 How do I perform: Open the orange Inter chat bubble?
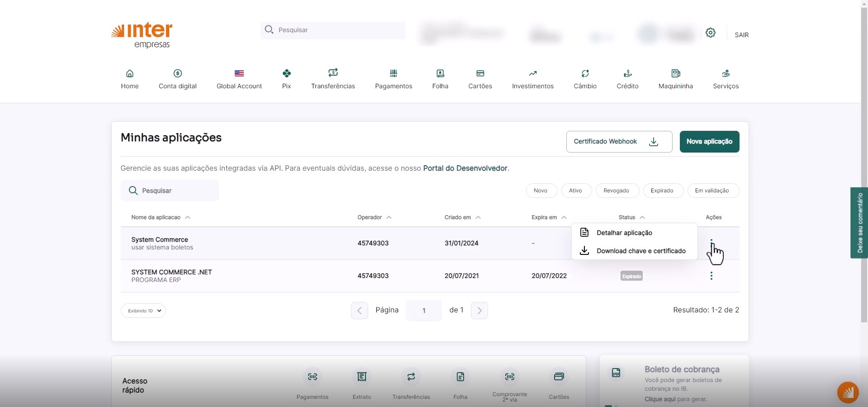point(847,392)
